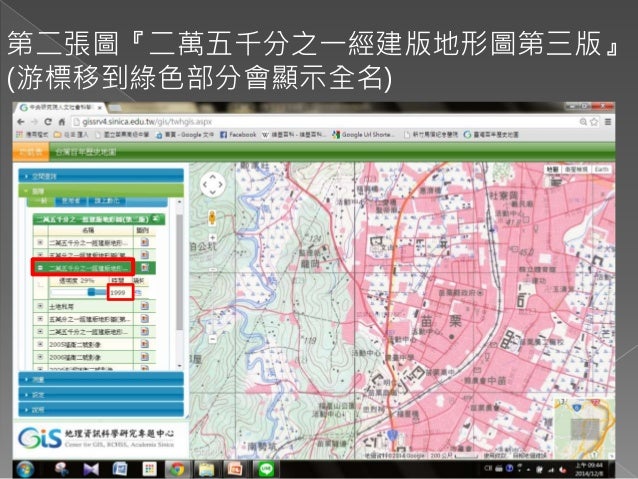Click the GIS 地理資訊科學研究專題中心 logo
The height and width of the screenshot is (479, 638).
tap(96, 438)
